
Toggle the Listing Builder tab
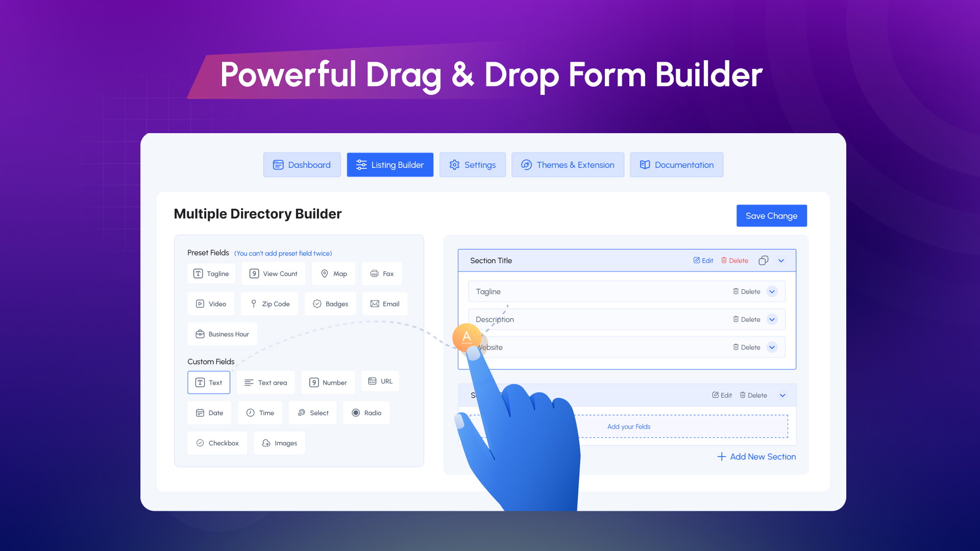[x=390, y=164]
